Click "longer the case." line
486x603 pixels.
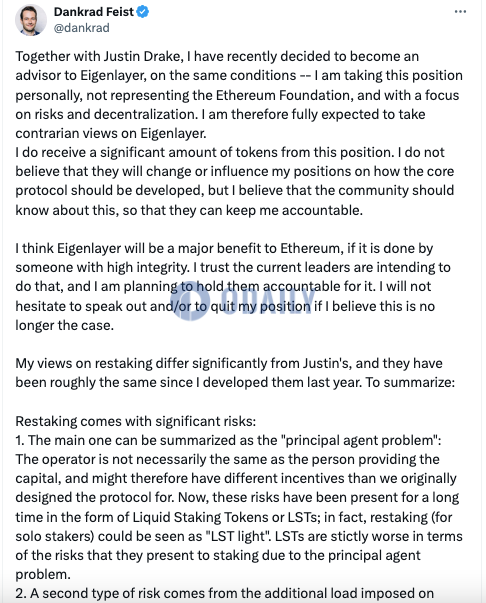point(65,325)
